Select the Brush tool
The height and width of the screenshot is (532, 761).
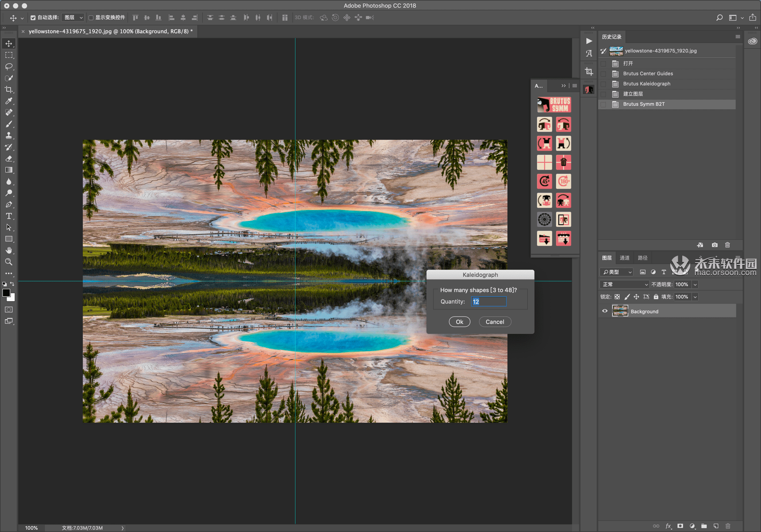9,124
